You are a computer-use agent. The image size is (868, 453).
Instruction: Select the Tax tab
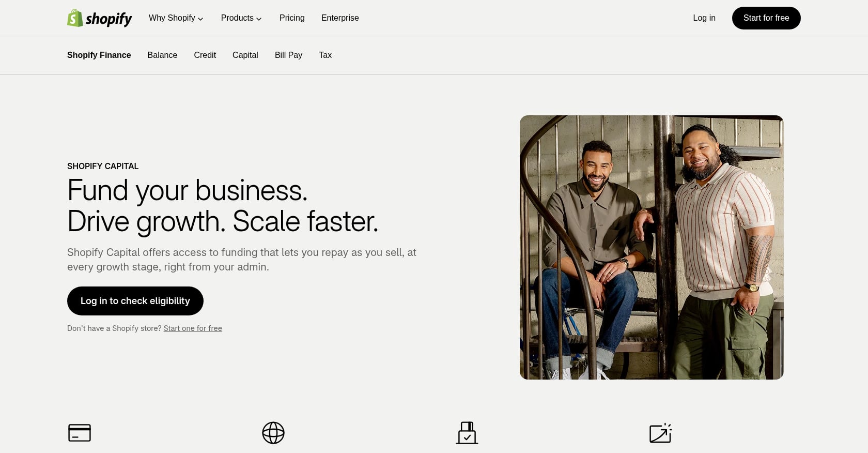pyautogui.click(x=326, y=55)
